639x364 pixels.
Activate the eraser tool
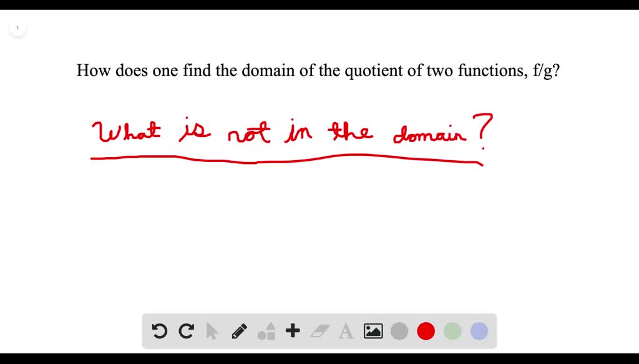pos(319,331)
